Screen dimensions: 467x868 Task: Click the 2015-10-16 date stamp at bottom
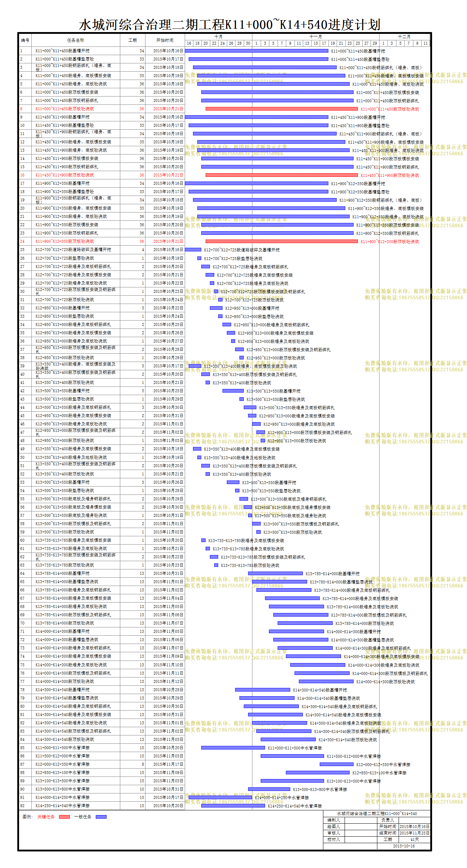coord(404,846)
